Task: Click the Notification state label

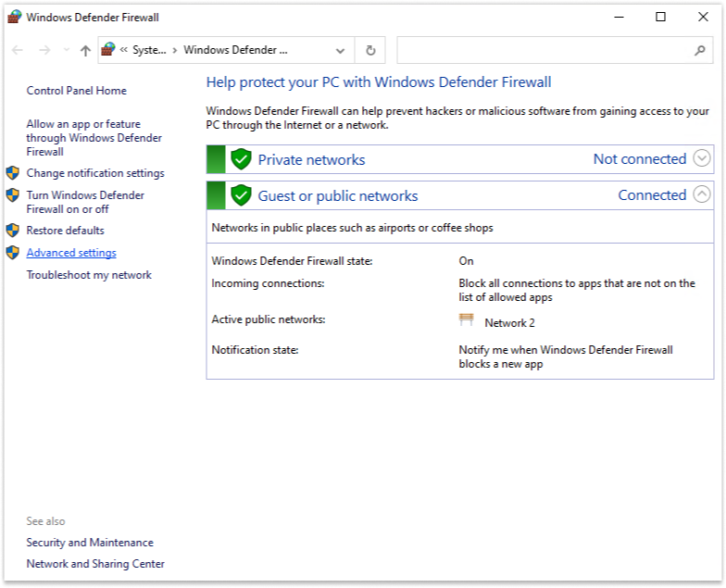Action: (x=256, y=350)
